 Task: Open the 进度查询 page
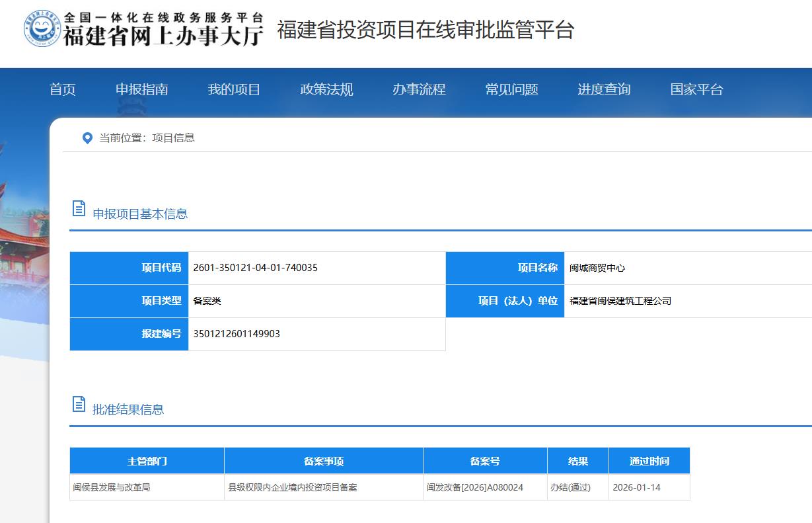coord(605,90)
